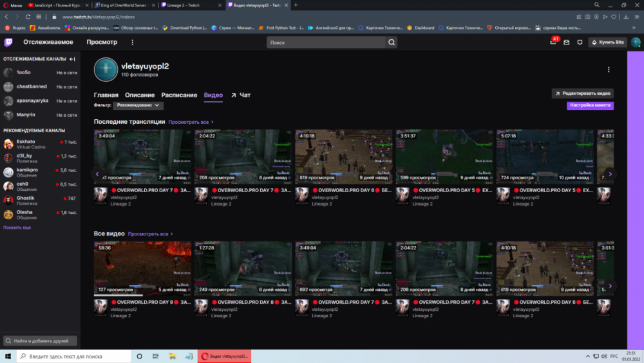This screenshot has height=363, width=644.
Task: Click the user avatar in top right
Action: pyautogui.click(x=636, y=43)
